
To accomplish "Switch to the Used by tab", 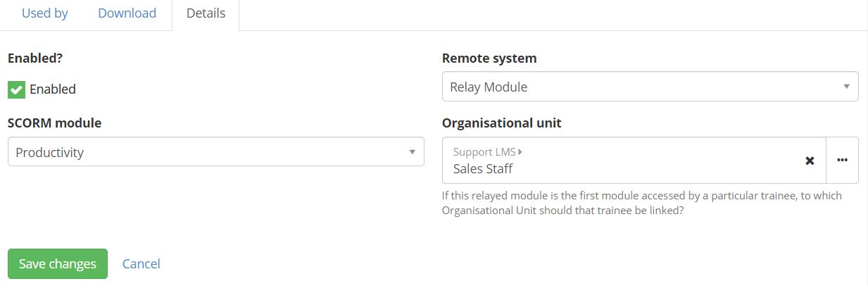I will pos(45,13).
